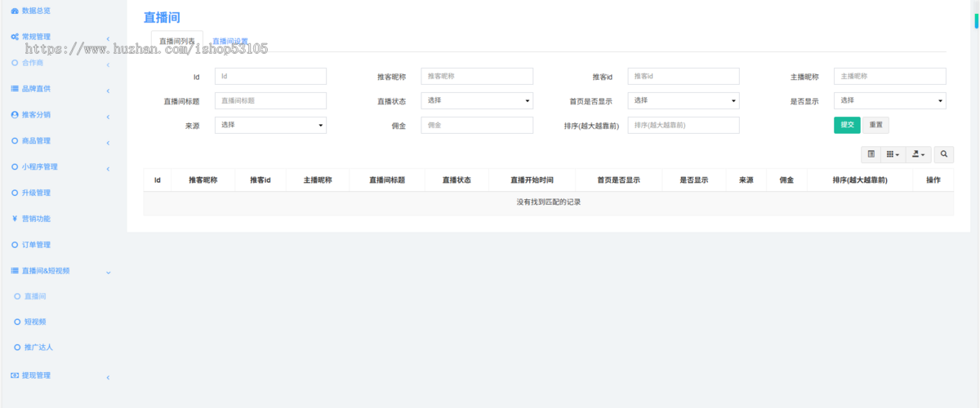Screen dimensions: 980x408
Task: Click the yen icon beside 营销功能
Action: [15, 219]
